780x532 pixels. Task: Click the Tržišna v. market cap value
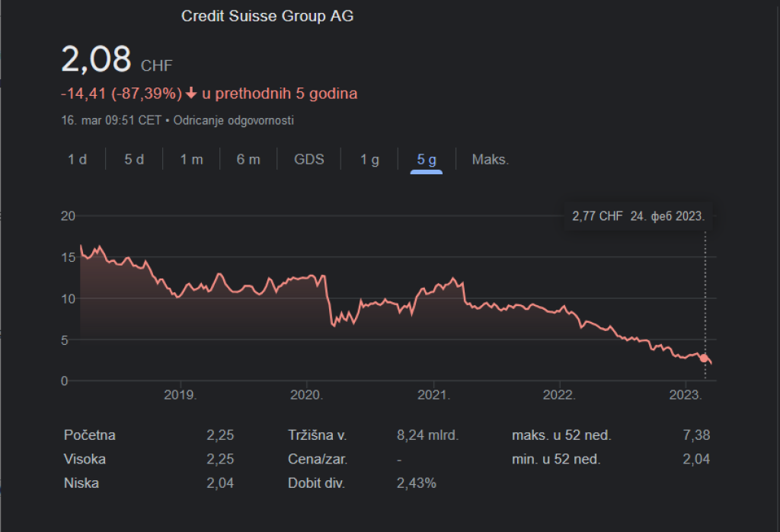point(427,435)
